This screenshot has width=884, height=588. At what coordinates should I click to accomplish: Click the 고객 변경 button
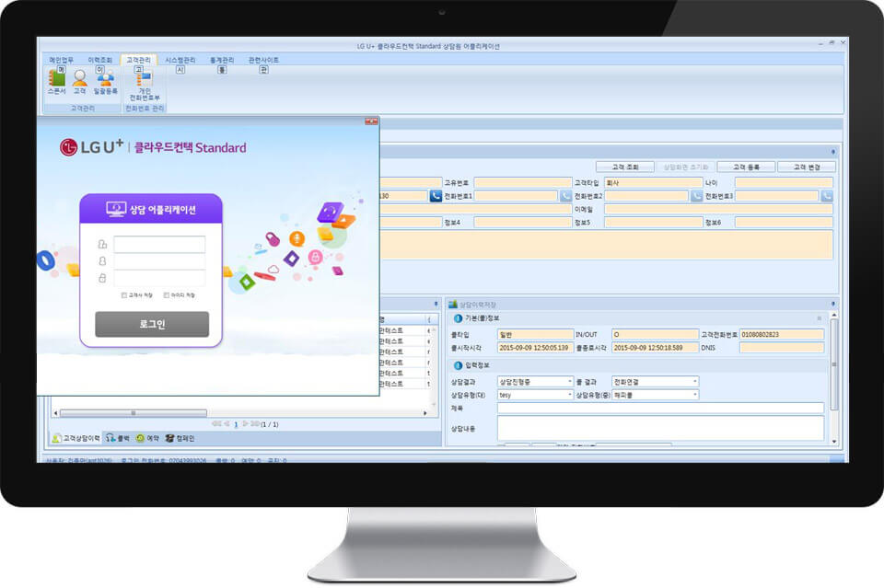(x=807, y=167)
